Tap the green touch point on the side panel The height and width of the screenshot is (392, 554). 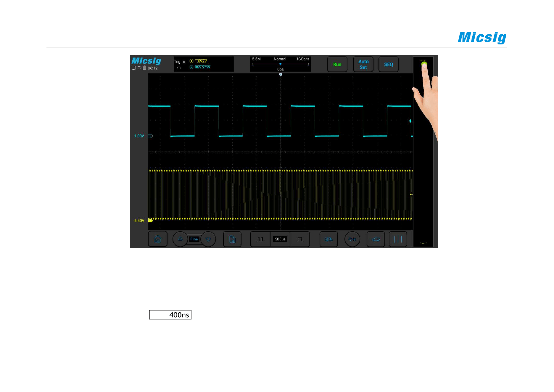[424, 64]
